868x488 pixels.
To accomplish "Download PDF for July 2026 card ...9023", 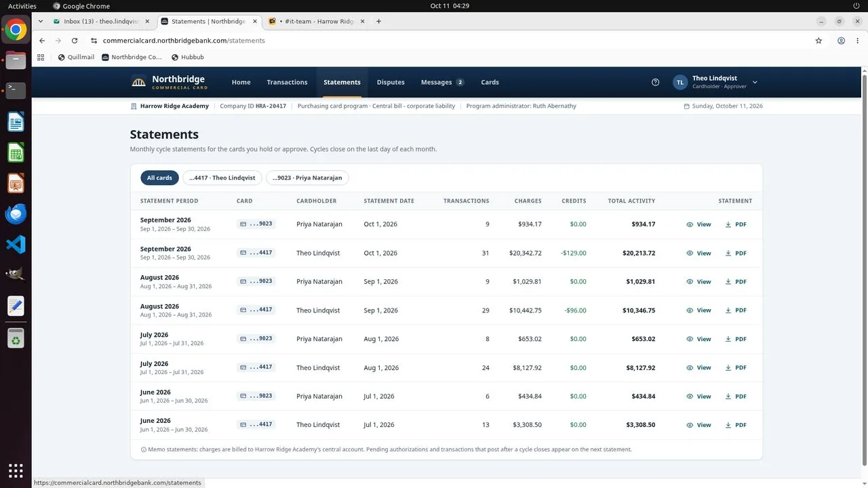I will coord(736,339).
